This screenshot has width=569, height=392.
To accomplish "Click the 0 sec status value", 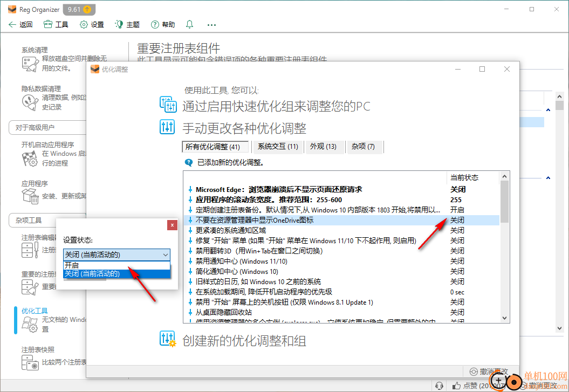I will (x=457, y=292).
